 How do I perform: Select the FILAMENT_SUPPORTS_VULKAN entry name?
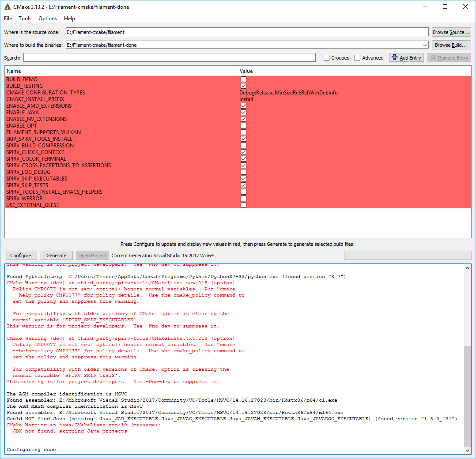coord(43,132)
